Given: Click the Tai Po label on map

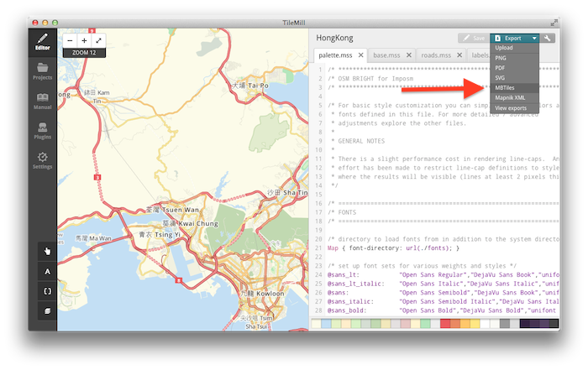Looking at the screenshot, I should tap(250, 86).
